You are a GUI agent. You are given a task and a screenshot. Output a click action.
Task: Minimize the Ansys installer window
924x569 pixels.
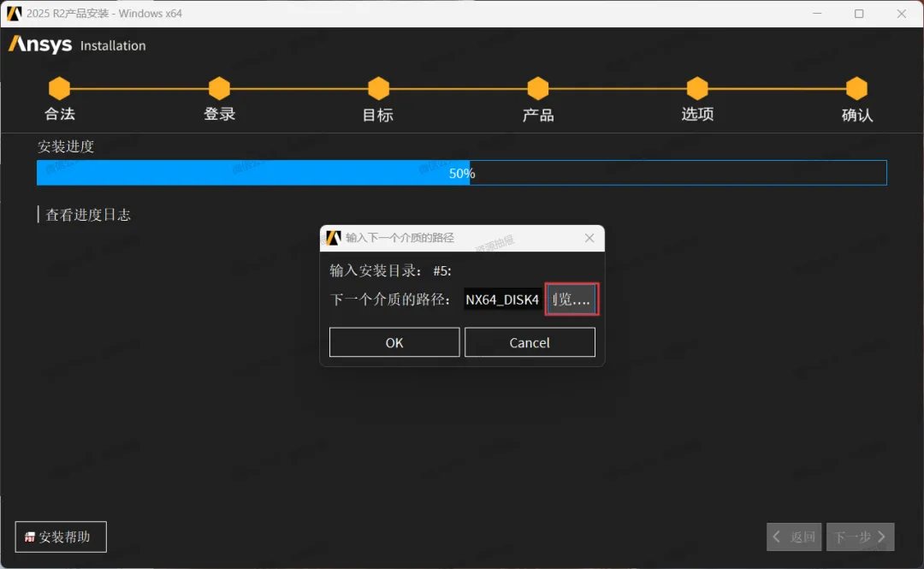817,13
